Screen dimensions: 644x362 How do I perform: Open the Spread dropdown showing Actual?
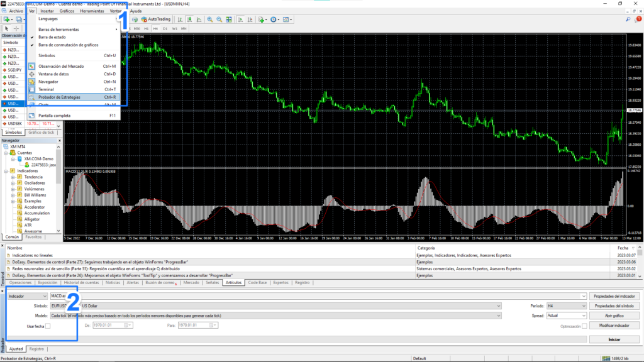point(567,315)
